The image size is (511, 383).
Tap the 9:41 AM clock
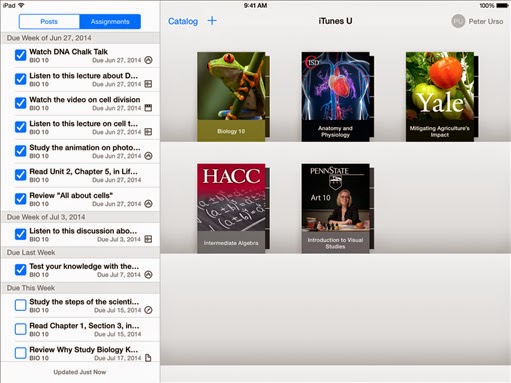pos(255,5)
